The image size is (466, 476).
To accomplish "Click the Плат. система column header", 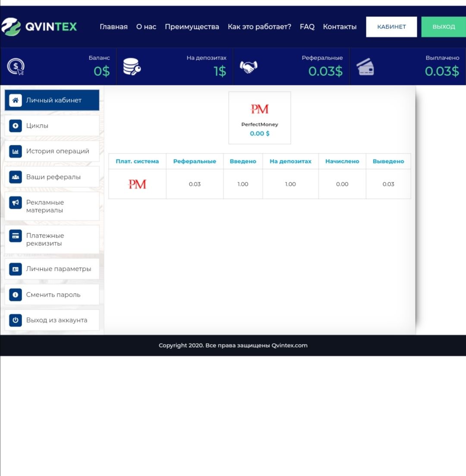I will click(x=137, y=161).
